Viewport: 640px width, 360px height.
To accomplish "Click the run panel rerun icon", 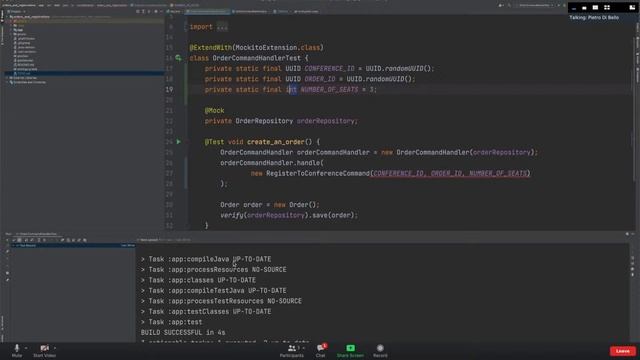I will pos(8,240).
